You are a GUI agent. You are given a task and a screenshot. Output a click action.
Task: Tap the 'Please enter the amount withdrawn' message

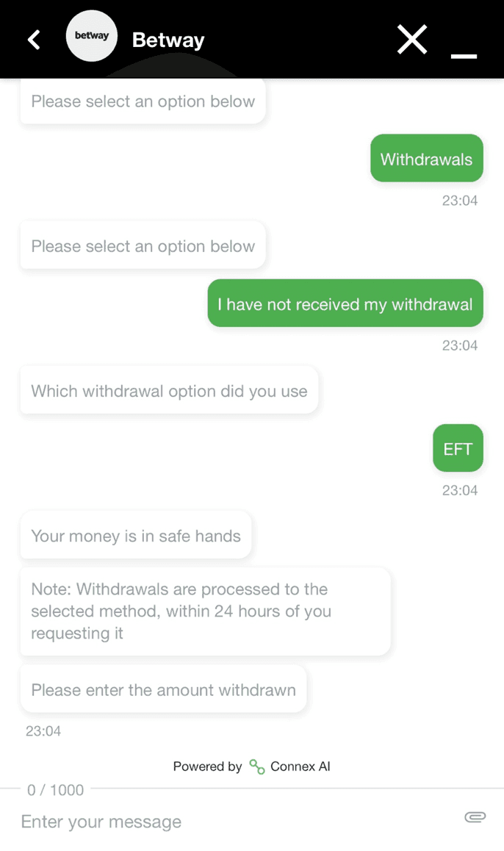(163, 689)
